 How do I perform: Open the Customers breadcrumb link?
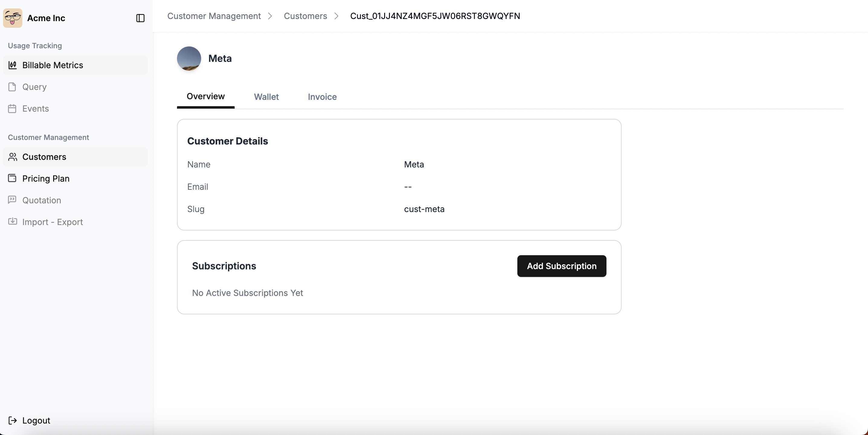(x=305, y=16)
